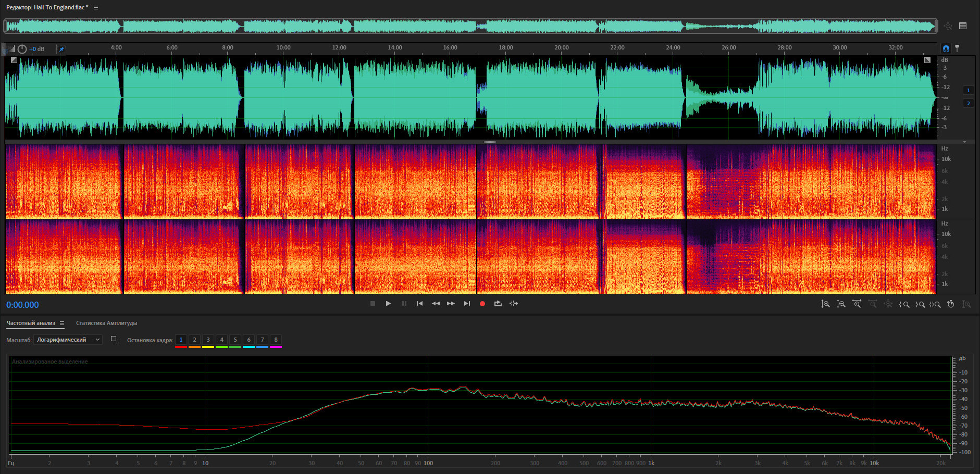980x474 pixels.
Task: Select frame hold button 5 (green)
Action: (x=235, y=340)
